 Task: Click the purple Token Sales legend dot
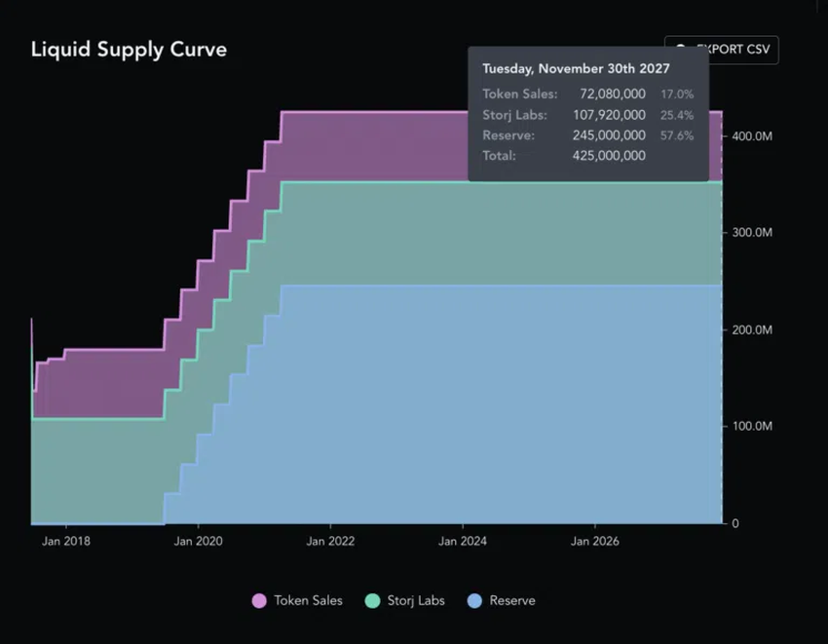point(259,601)
